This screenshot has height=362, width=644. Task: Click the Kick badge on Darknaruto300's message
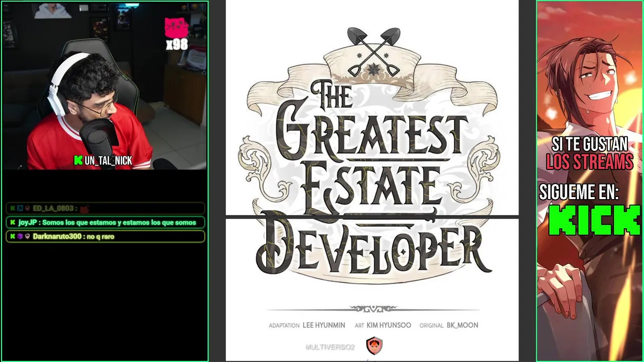[x=13, y=236]
